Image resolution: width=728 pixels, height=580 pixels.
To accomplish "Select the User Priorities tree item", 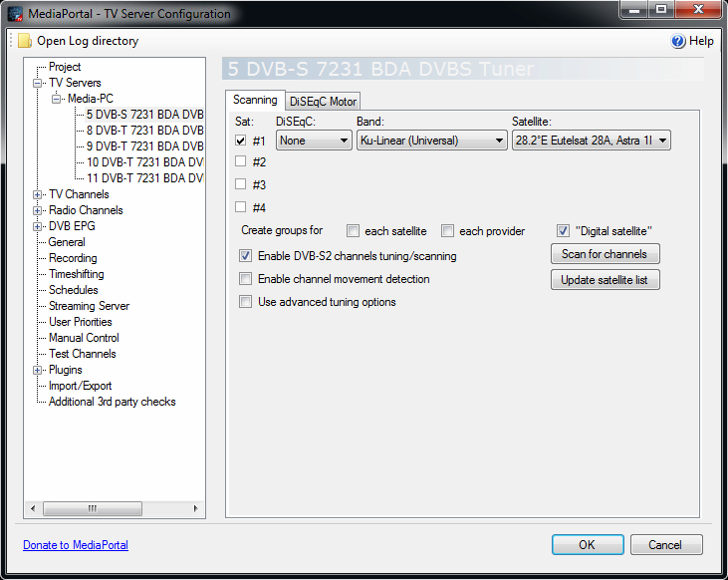I will click(81, 322).
